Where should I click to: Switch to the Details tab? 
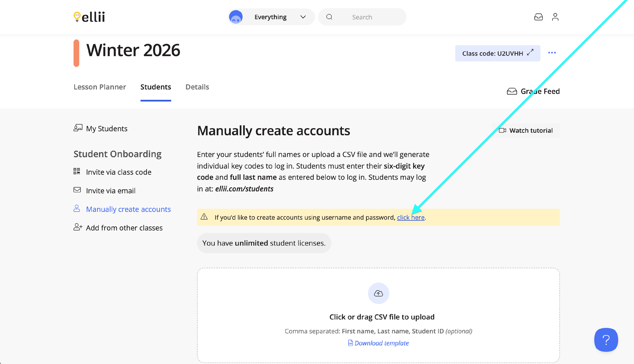(197, 87)
